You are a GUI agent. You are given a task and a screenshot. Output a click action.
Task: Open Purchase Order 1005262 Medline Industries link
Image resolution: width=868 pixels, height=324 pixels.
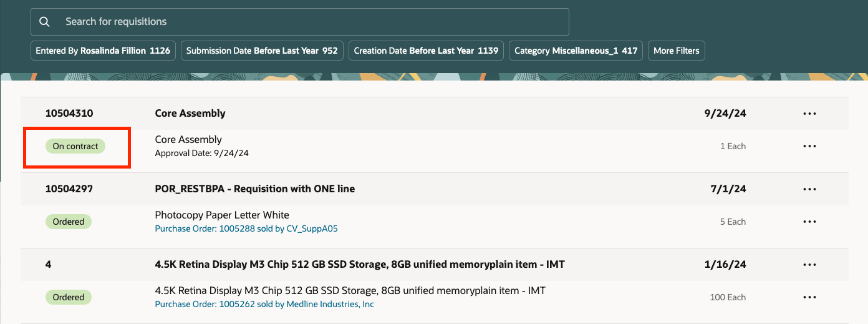click(264, 305)
